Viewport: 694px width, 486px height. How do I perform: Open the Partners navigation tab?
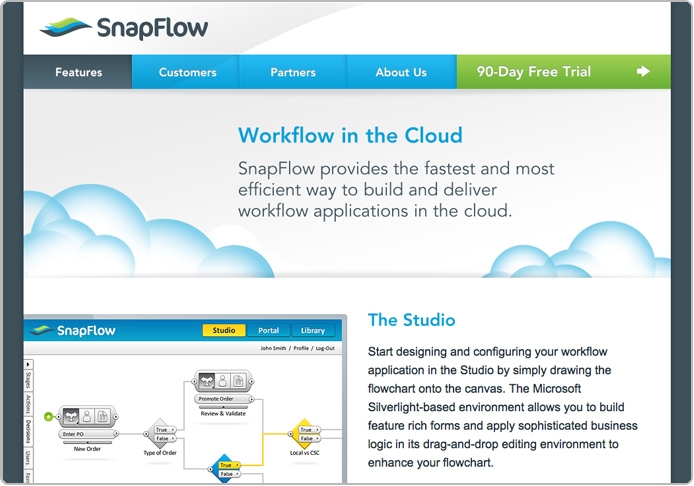[293, 72]
